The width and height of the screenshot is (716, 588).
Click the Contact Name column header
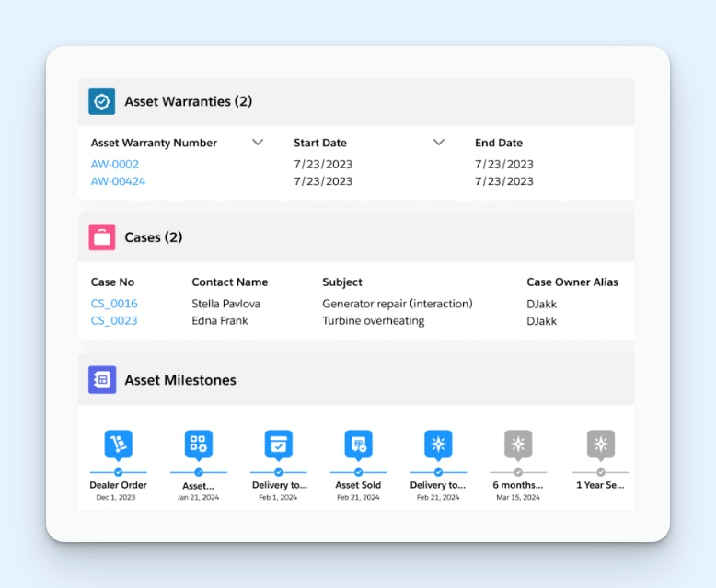[x=230, y=282]
